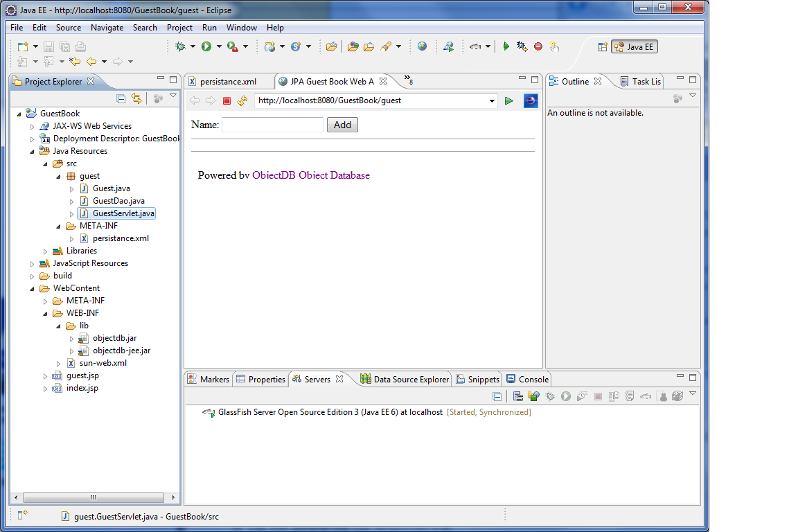This screenshot has height=532, width=798.
Task: Open the Project Explorer view menu arrow
Action: point(173,96)
